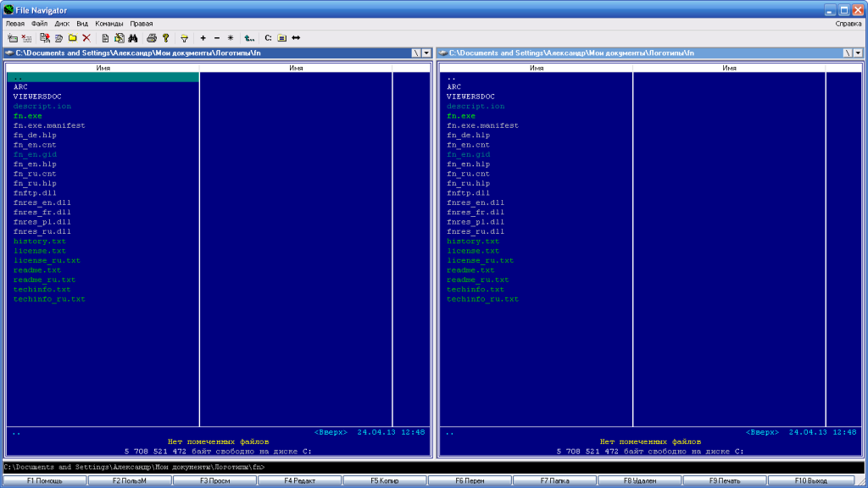
Task: Click the move/rename files toolbar icon
Action: [58, 38]
